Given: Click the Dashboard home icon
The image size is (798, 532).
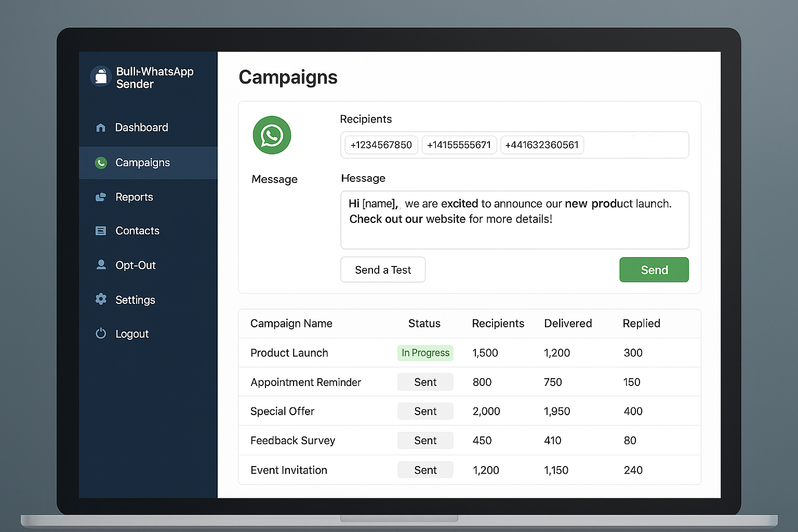Looking at the screenshot, I should pyautogui.click(x=101, y=127).
